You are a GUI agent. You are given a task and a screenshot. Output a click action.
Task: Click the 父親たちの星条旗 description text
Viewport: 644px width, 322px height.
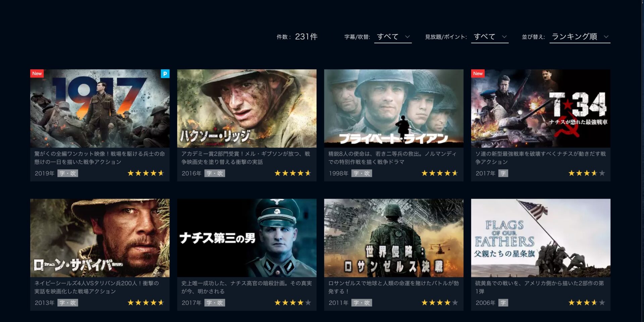[539, 287]
